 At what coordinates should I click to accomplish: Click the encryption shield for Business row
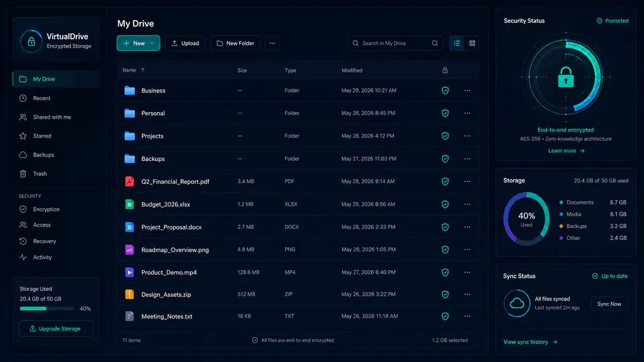[445, 90]
